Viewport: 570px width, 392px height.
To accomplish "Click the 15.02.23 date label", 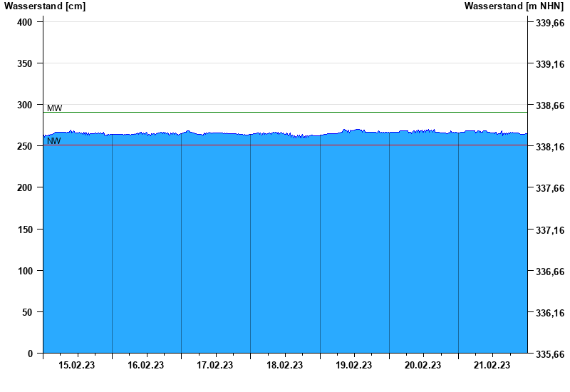I will coord(77,366).
